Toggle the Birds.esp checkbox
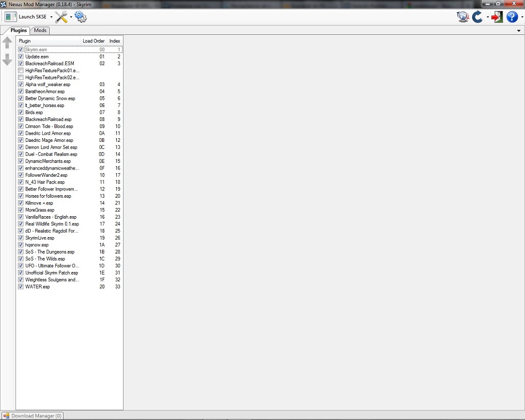Screen dimensions: 525x420 coord(21,112)
